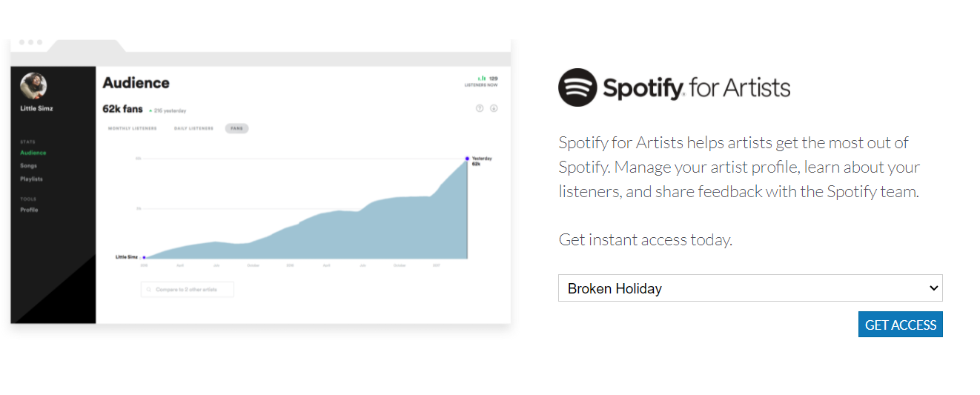Viewport: 980px width, 395px height.
Task: Click the GET ACCESS button
Action: [x=901, y=325]
